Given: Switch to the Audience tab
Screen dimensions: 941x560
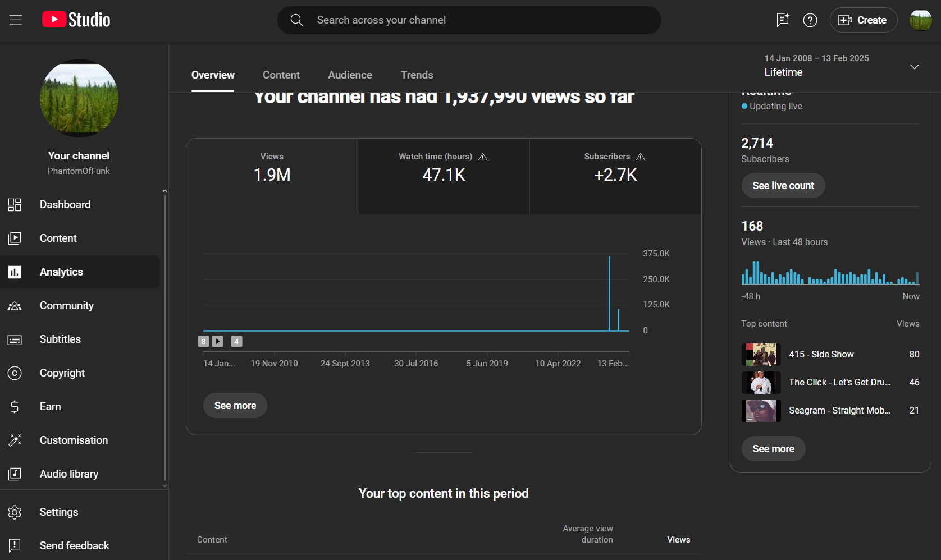Looking at the screenshot, I should pos(350,75).
